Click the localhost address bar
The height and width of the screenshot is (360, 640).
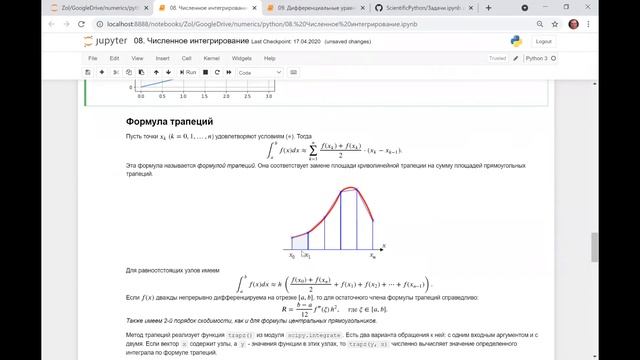coord(261,24)
